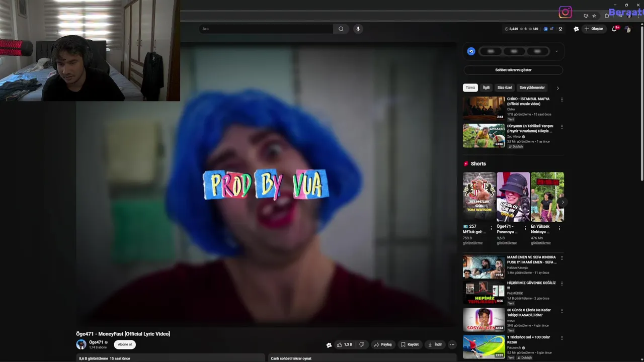Click the install app icon in address bar
This screenshot has width=644, height=362.
pyautogui.click(x=586, y=16)
